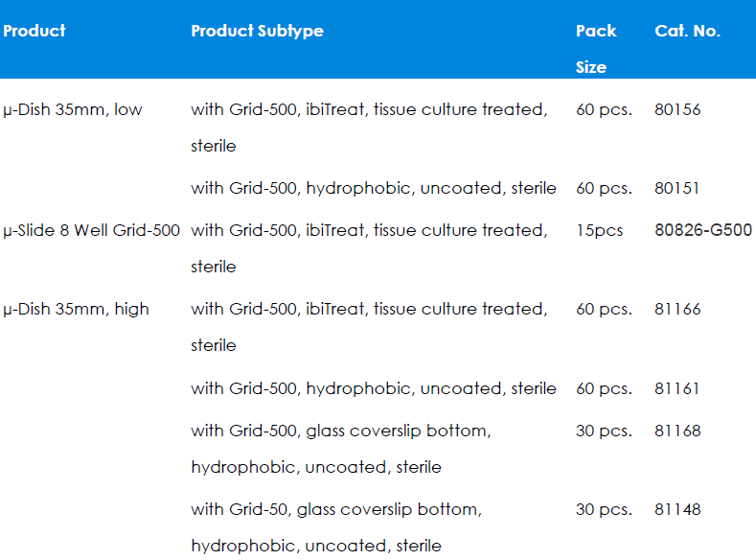Click catalog number 81166

click(x=677, y=309)
